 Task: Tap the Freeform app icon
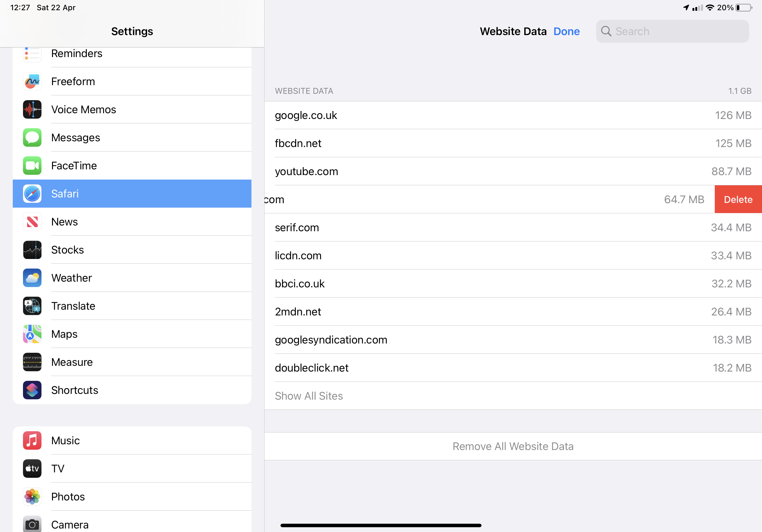pyautogui.click(x=32, y=82)
